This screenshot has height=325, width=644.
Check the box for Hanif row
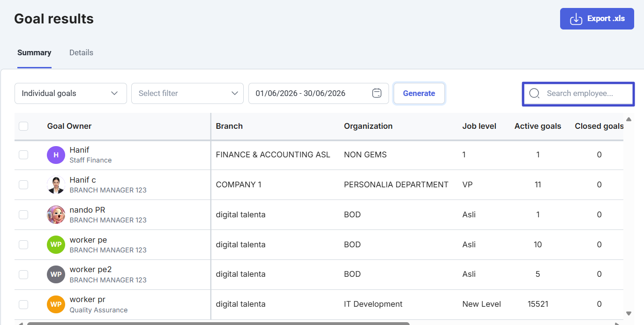tap(23, 155)
